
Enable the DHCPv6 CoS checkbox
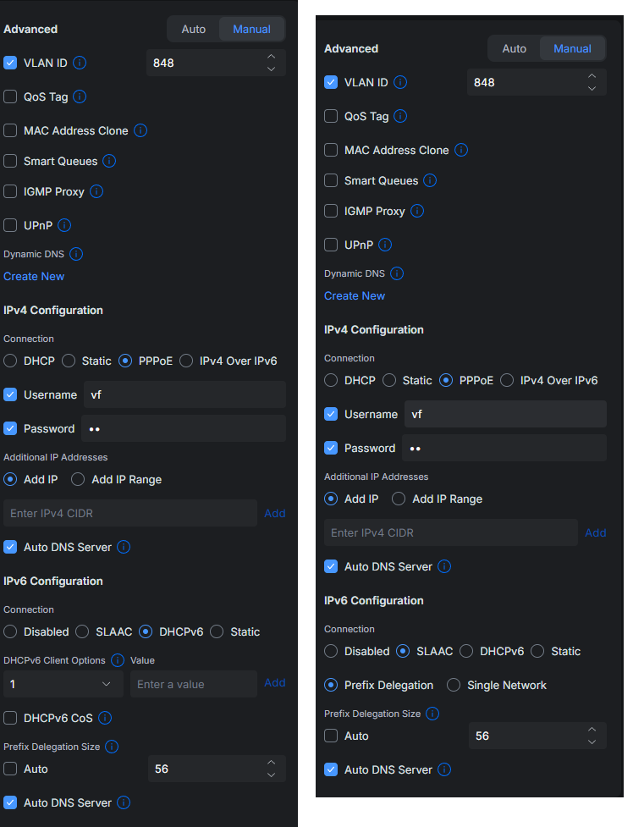pyautogui.click(x=10, y=718)
